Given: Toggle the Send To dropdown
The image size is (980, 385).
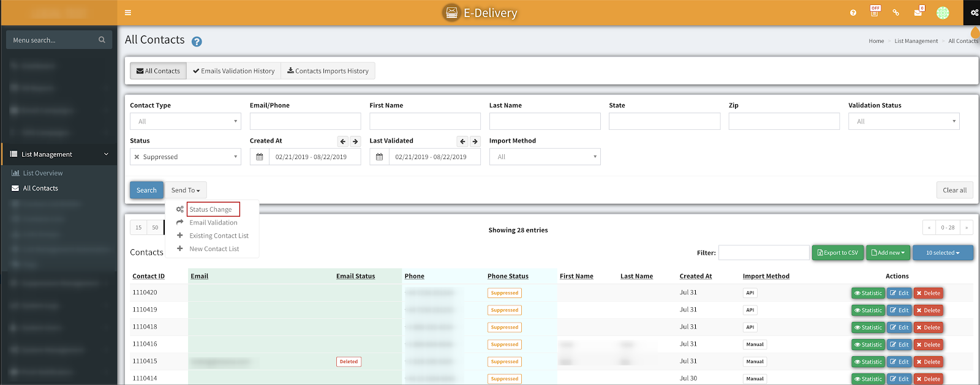Looking at the screenshot, I should point(186,190).
